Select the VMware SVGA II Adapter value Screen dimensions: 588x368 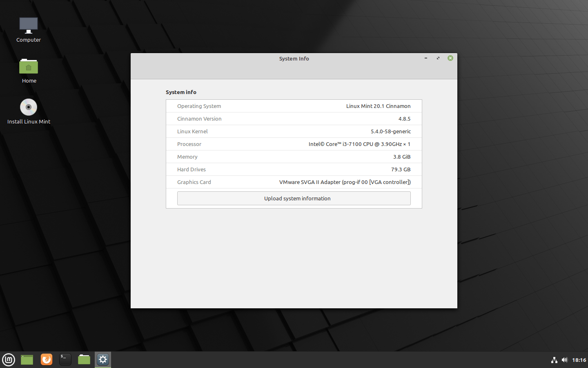tap(345, 182)
